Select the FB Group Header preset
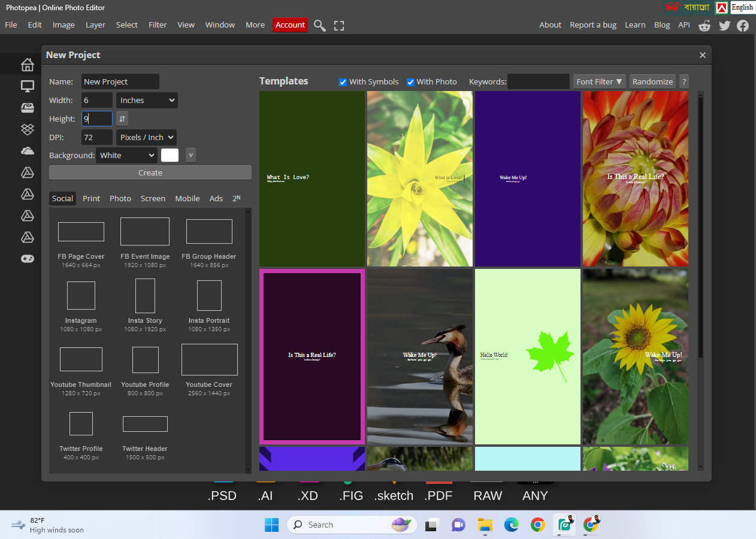The width and height of the screenshot is (756, 539). [x=209, y=244]
